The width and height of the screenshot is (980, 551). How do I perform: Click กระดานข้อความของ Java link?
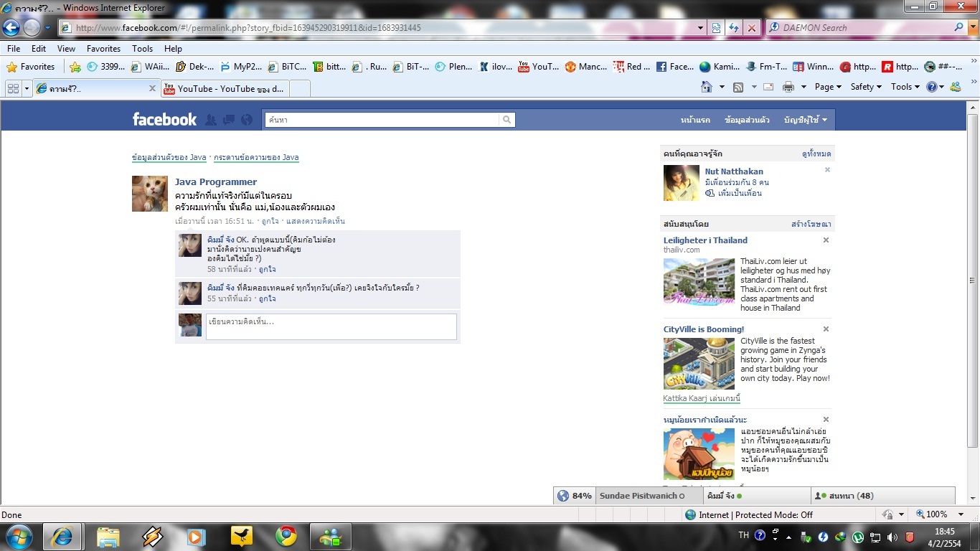[256, 157]
